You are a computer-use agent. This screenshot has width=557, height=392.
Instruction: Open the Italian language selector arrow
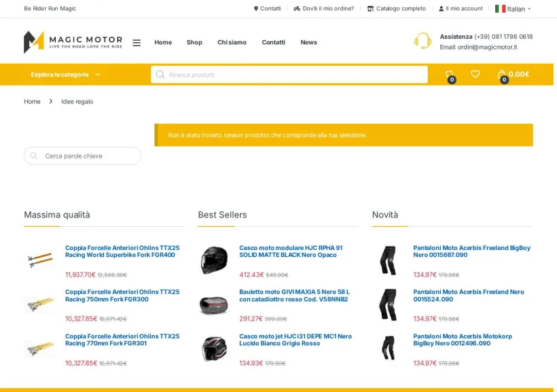tap(529, 9)
